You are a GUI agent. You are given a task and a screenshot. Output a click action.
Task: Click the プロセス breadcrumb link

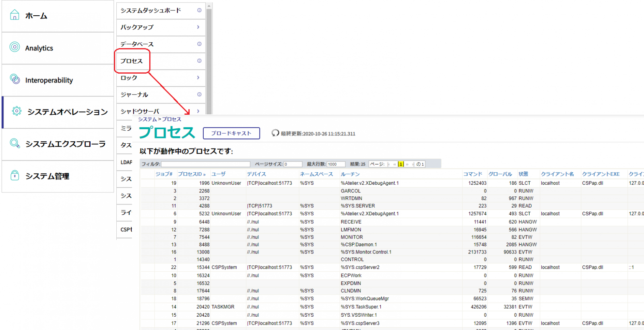tap(171, 119)
